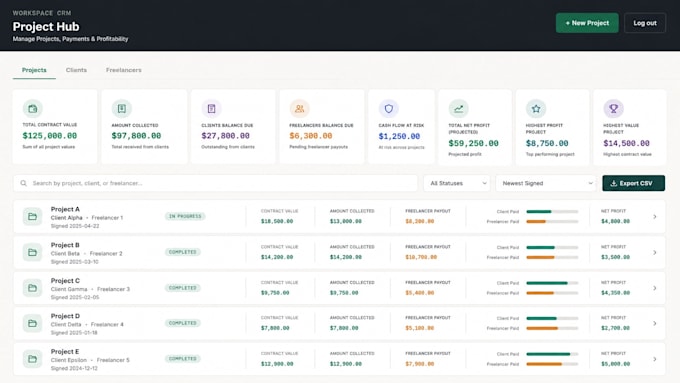Click the COMPLETED badge on Project D
680x383 pixels.
point(183,323)
